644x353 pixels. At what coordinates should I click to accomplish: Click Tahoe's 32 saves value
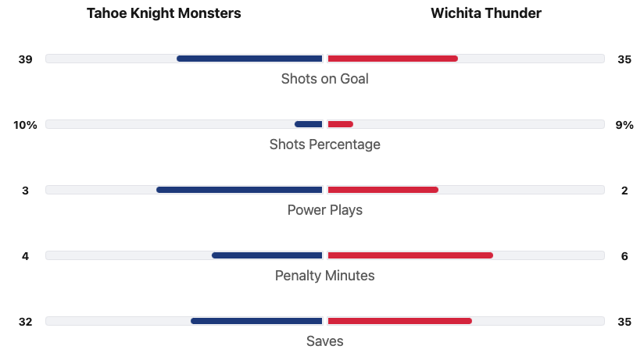26,321
